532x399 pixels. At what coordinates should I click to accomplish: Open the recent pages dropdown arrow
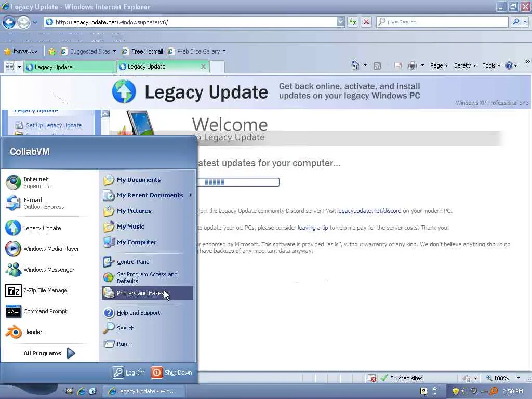35,22
